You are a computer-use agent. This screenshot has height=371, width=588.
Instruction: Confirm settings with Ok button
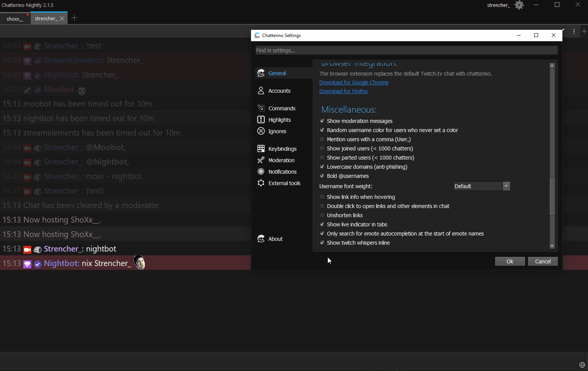[x=510, y=261]
